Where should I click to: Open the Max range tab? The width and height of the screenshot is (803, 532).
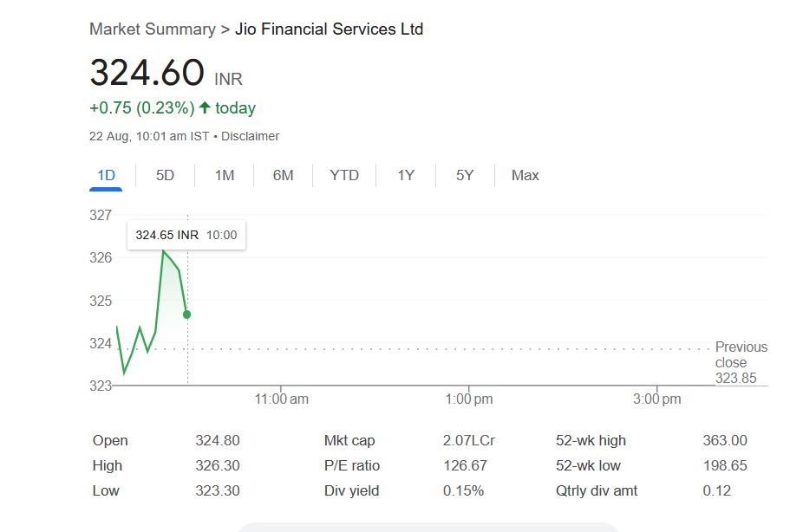coord(525,175)
